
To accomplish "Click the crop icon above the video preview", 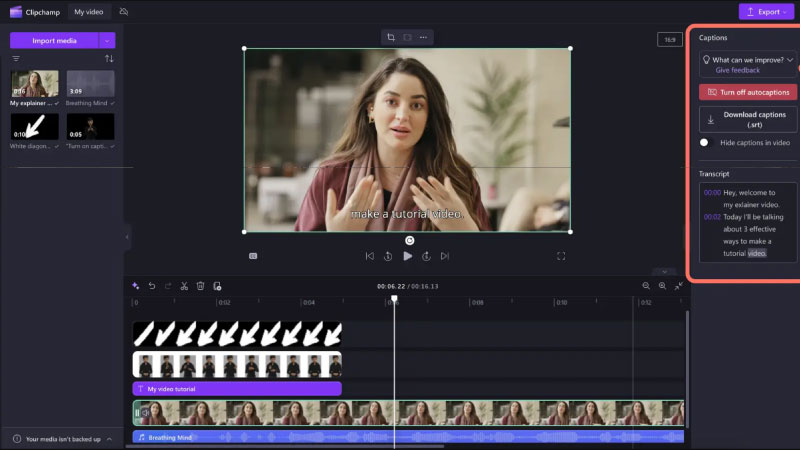I will click(x=391, y=37).
